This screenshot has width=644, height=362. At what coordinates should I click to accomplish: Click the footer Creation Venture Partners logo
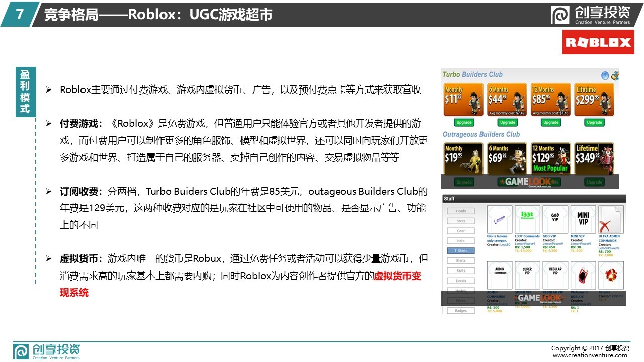(x=46, y=351)
